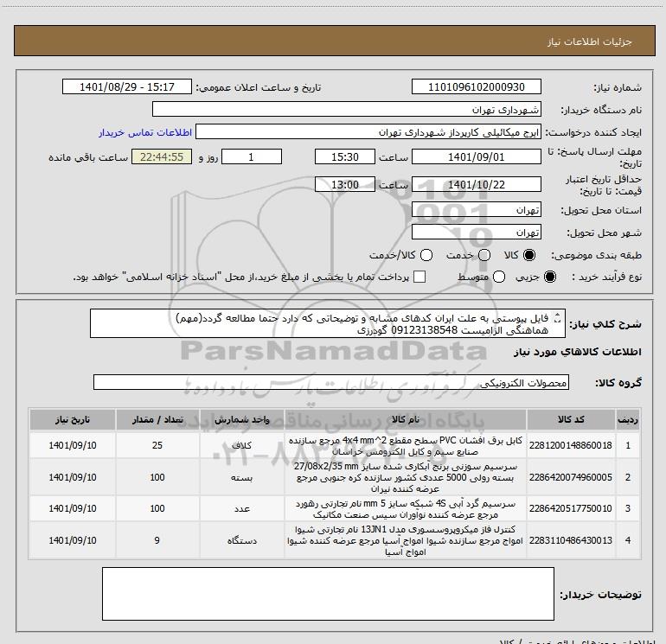The height and width of the screenshot is (644, 666).
Task: Select the متوسط purchase type radio
Action: click(x=499, y=277)
